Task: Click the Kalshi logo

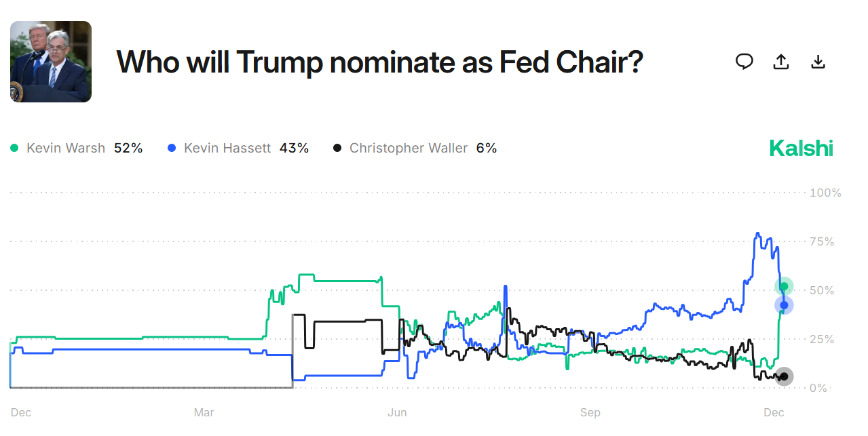Action: coord(801,147)
